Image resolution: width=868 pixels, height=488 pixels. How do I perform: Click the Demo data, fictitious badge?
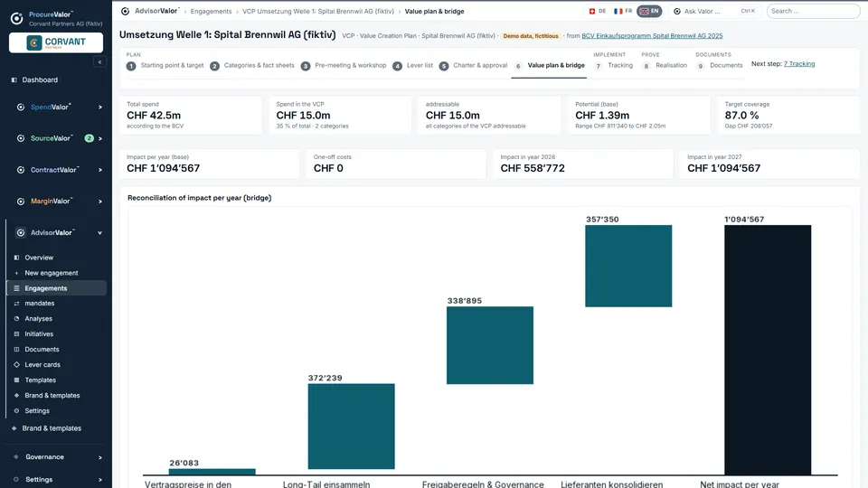point(531,36)
